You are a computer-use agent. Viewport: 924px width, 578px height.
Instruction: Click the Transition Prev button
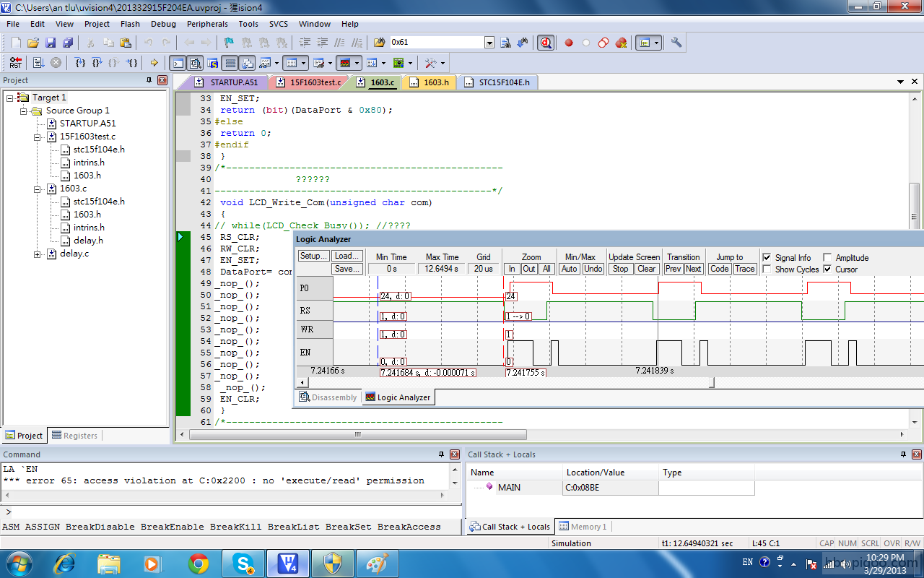(674, 269)
